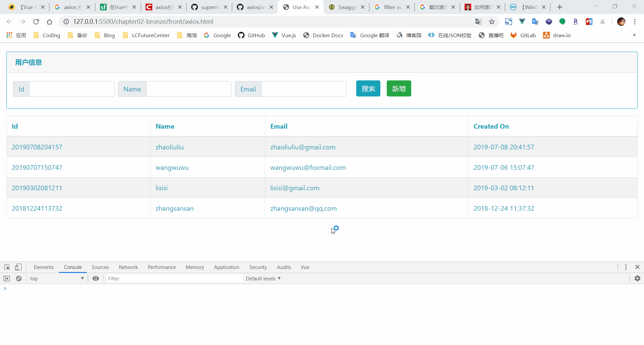Switch to the Swagger browser tab

346,7
